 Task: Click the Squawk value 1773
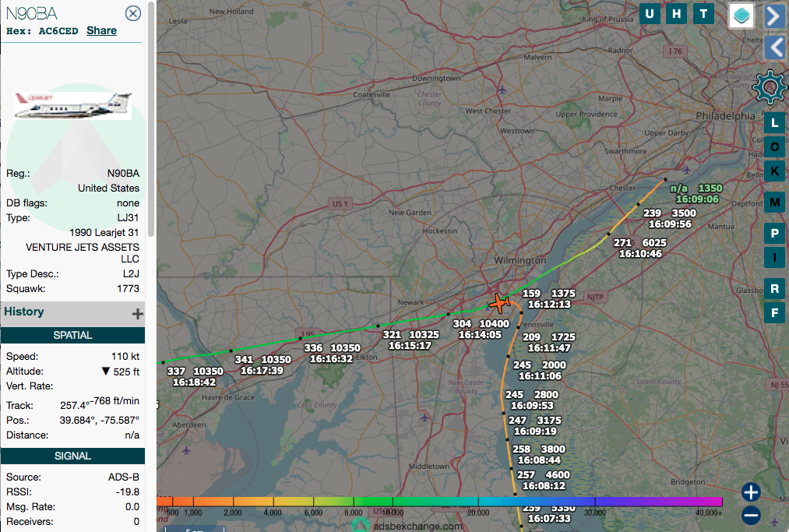tap(129, 289)
